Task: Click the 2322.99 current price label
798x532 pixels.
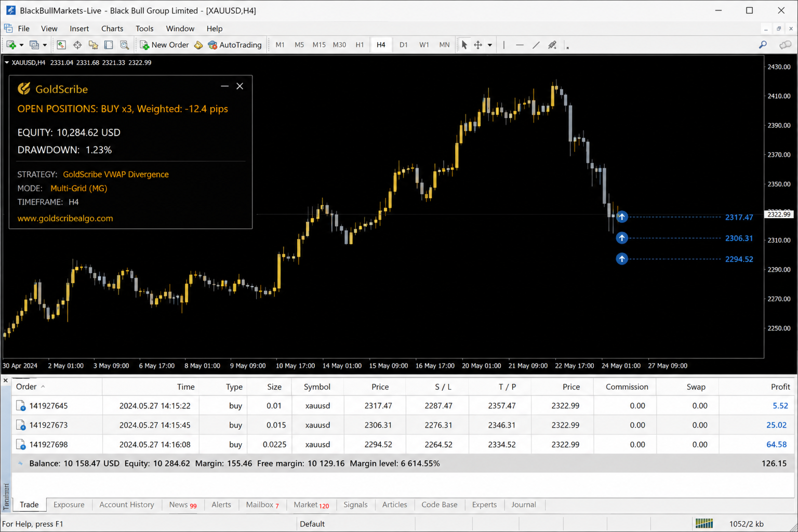Action: pos(779,214)
